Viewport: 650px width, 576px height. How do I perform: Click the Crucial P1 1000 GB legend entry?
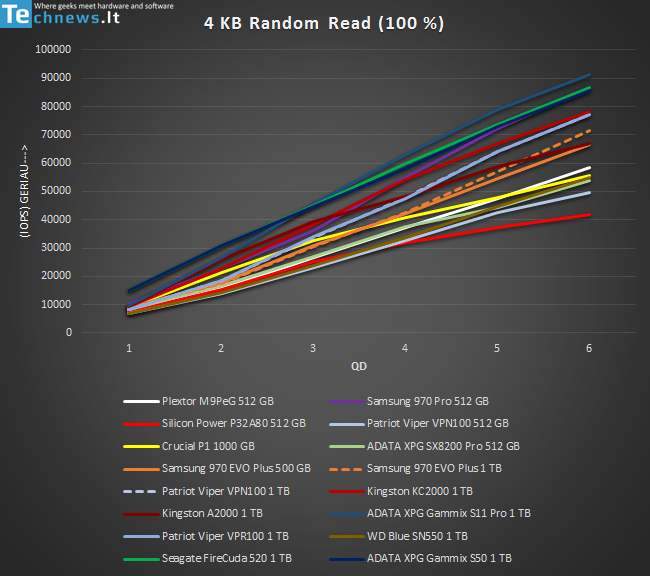tap(189, 446)
